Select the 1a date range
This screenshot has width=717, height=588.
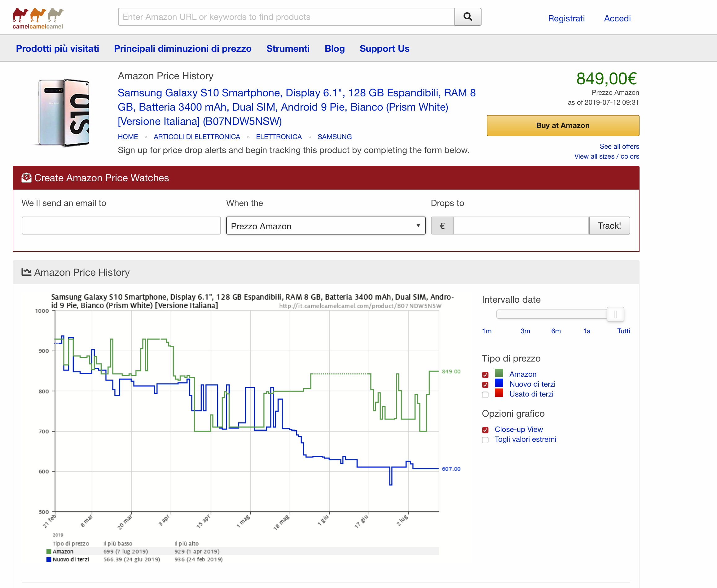click(x=587, y=331)
